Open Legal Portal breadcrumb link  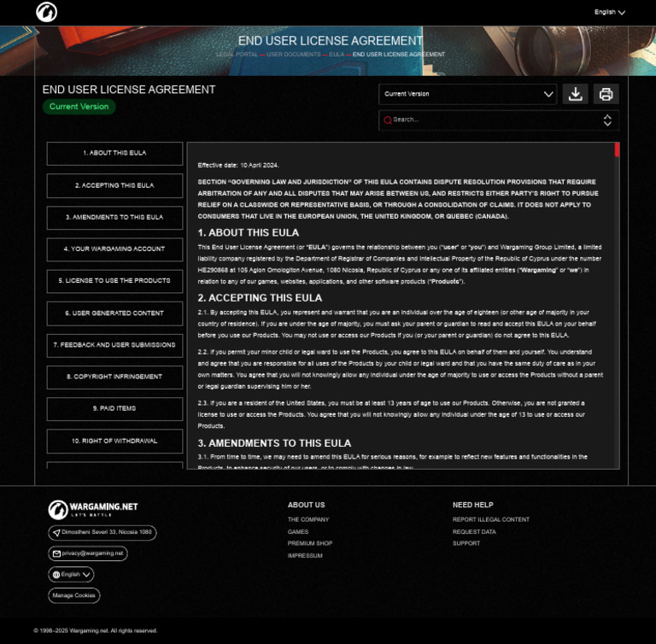click(237, 55)
